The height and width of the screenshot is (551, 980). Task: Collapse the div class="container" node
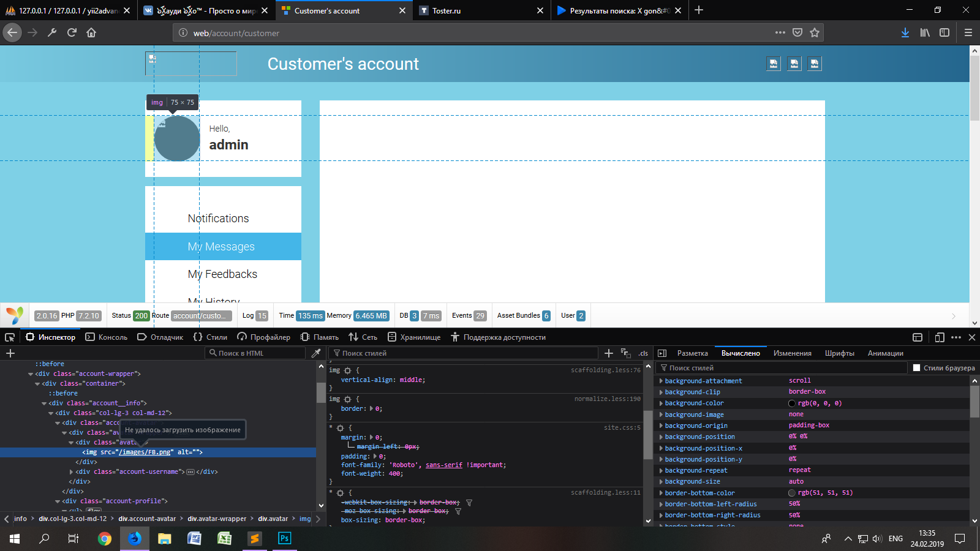click(37, 384)
